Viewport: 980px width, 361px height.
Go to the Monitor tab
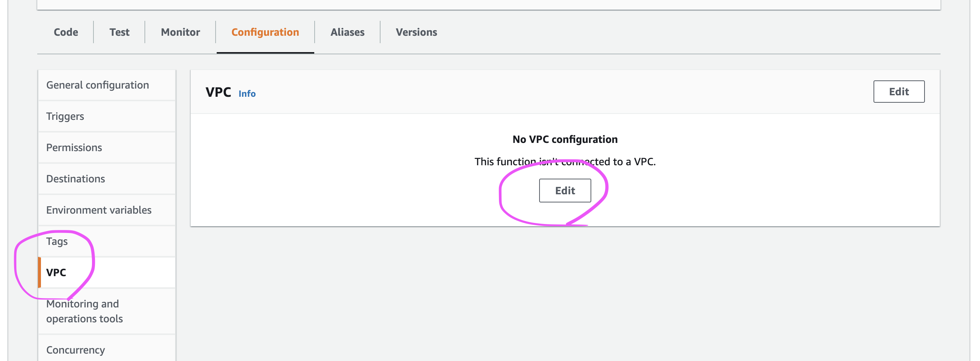click(x=180, y=32)
